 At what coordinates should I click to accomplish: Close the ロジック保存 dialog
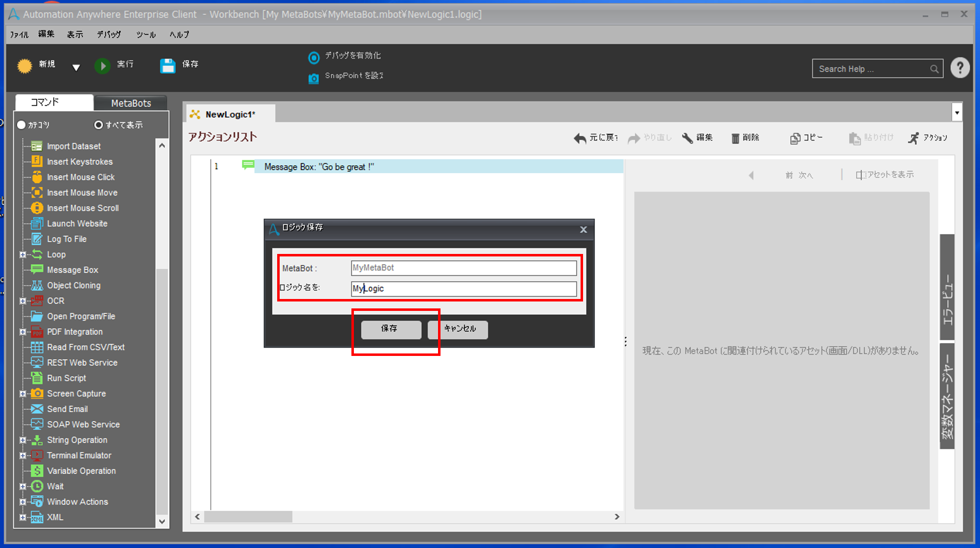(x=584, y=229)
